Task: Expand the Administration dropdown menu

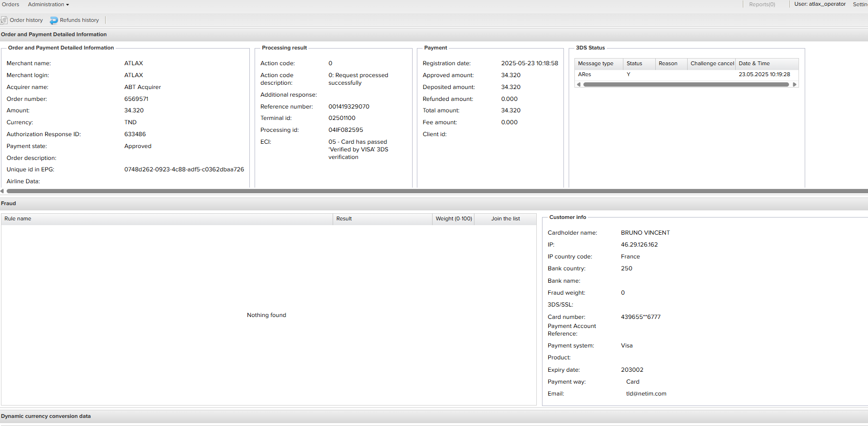Action: click(x=48, y=4)
